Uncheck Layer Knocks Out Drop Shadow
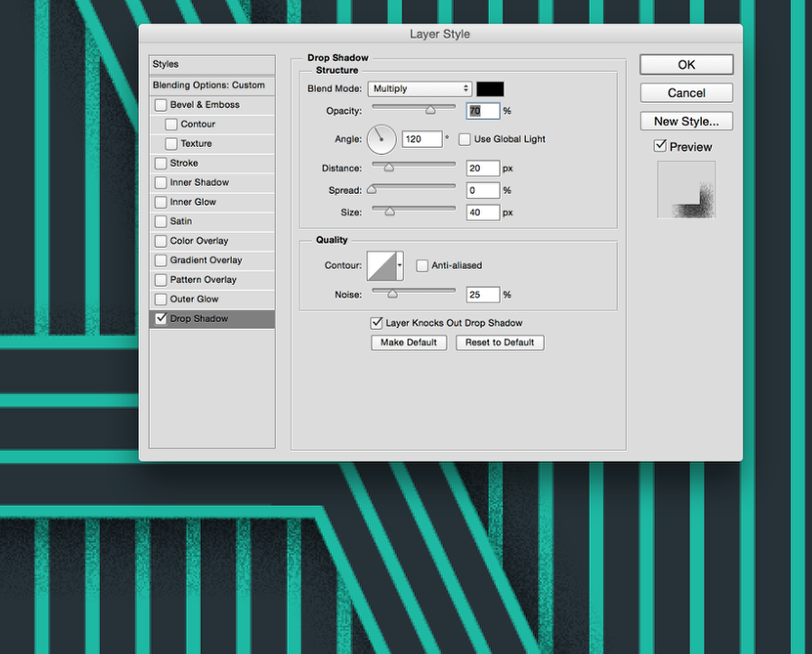812x654 pixels. click(x=376, y=322)
